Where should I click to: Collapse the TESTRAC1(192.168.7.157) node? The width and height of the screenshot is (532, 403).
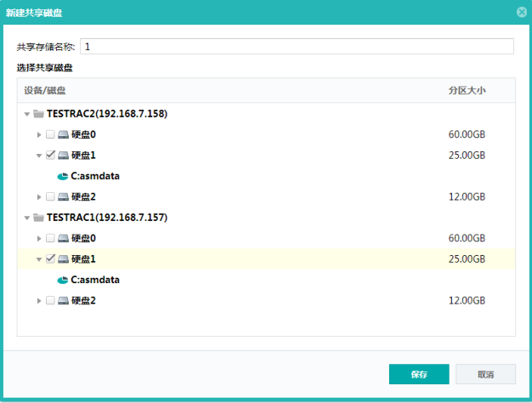click(27, 218)
